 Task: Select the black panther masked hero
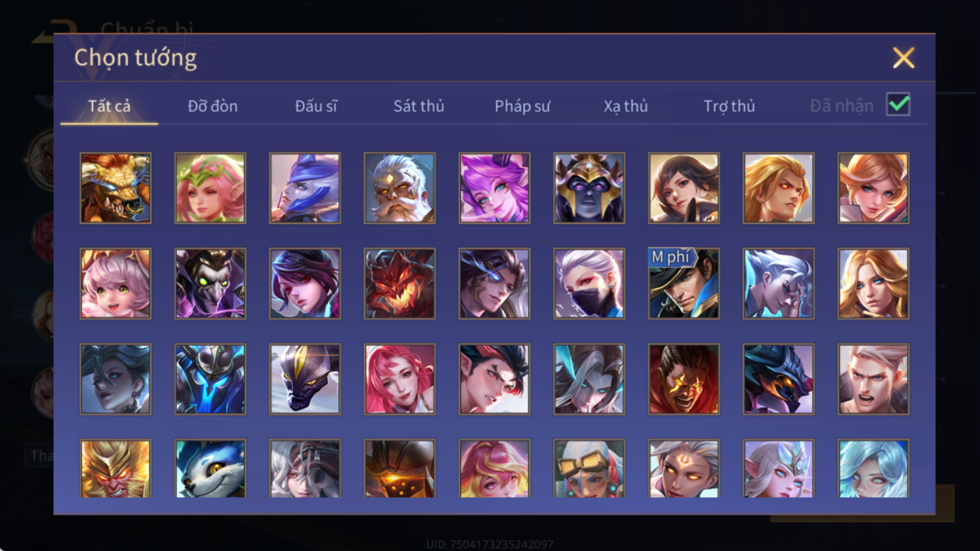(x=305, y=379)
